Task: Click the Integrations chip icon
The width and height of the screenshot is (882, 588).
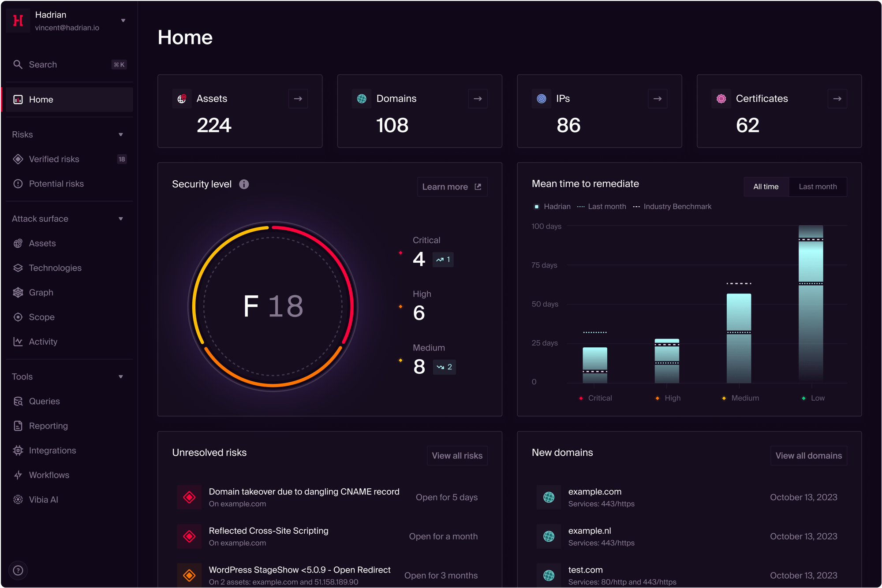Action: click(x=18, y=450)
